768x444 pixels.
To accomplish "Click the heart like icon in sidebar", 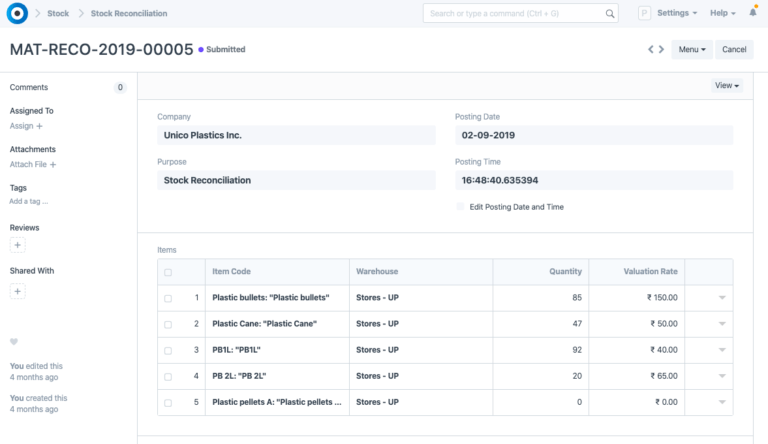I will [x=14, y=342].
